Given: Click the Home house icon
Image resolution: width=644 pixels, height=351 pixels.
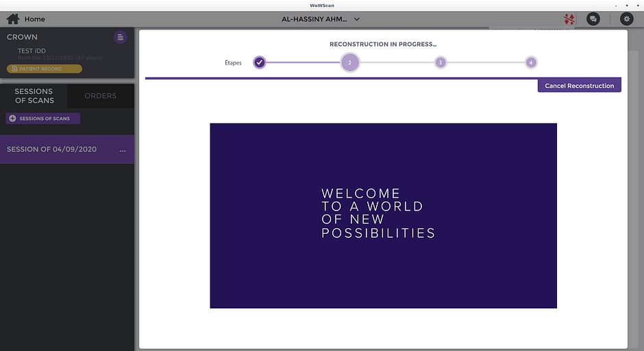Looking at the screenshot, I should tap(13, 19).
